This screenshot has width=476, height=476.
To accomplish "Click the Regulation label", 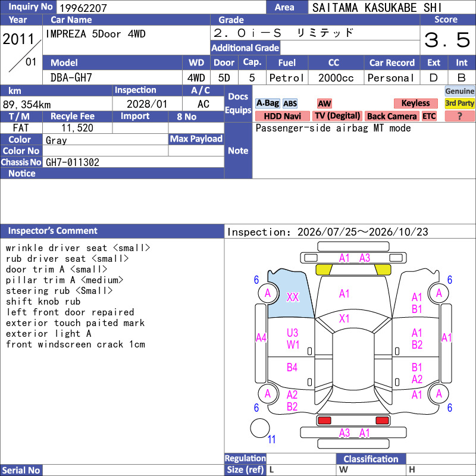I will pos(245,458).
